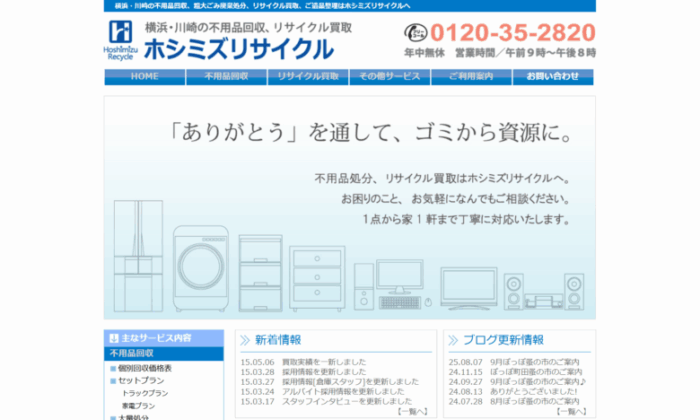Open news item スタッフインタビューを更新しました
This screenshot has width=700, height=420.
pyautogui.click(x=347, y=401)
